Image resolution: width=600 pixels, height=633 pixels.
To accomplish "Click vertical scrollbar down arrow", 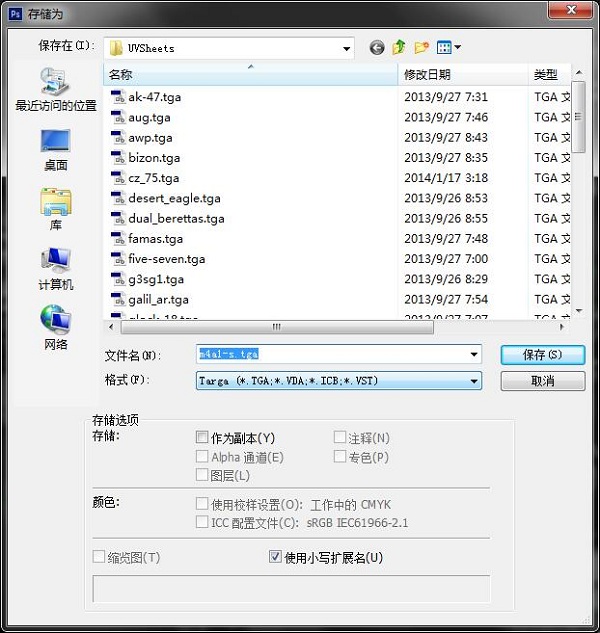I will tap(579, 311).
